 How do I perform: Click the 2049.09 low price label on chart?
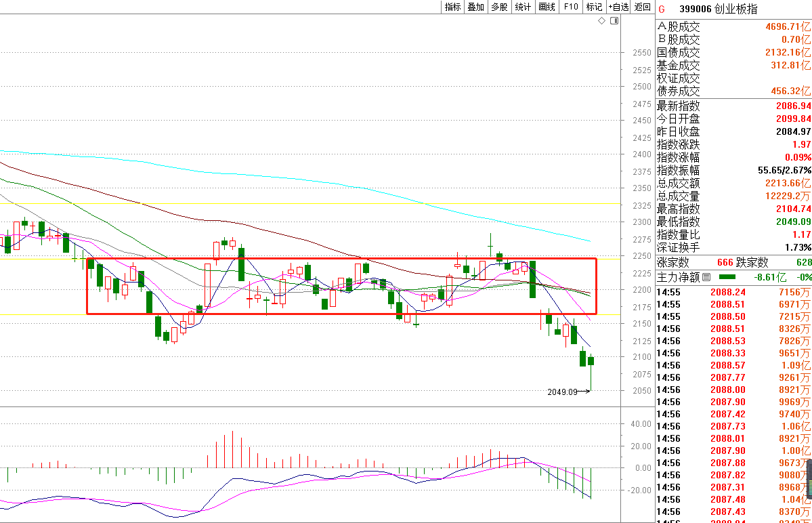pyautogui.click(x=562, y=392)
